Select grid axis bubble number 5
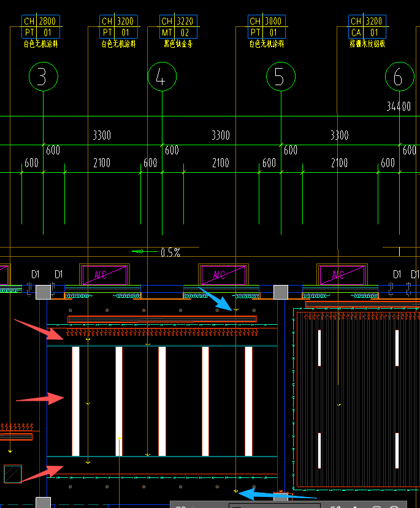The width and height of the screenshot is (420, 508). tap(281, 77)
